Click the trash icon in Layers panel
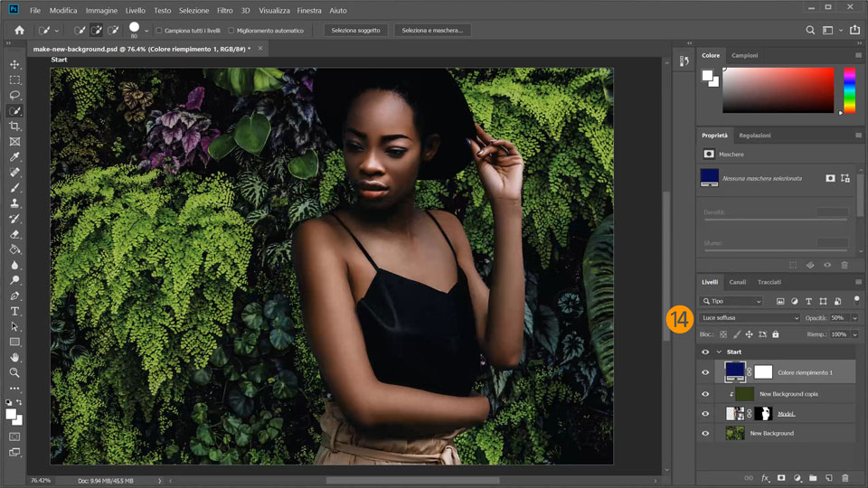This screenshot has width=868, height=488. (x=845, y=477)
